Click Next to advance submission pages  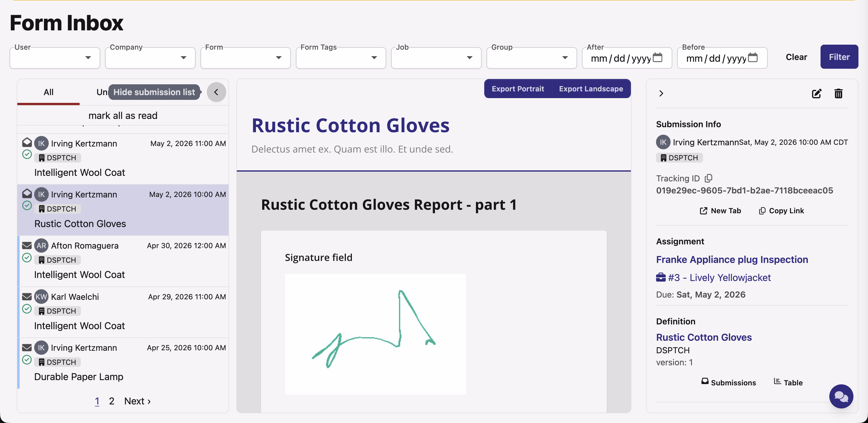[x=137, y=401]
